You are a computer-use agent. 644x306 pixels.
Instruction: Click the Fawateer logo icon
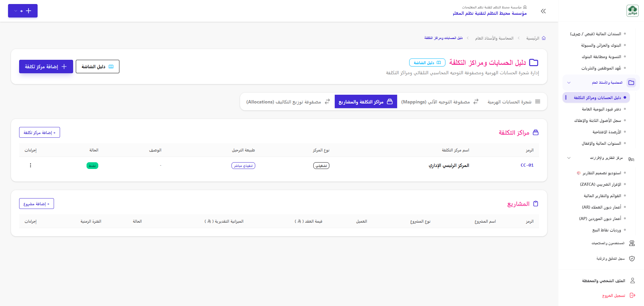coord(632,11)
